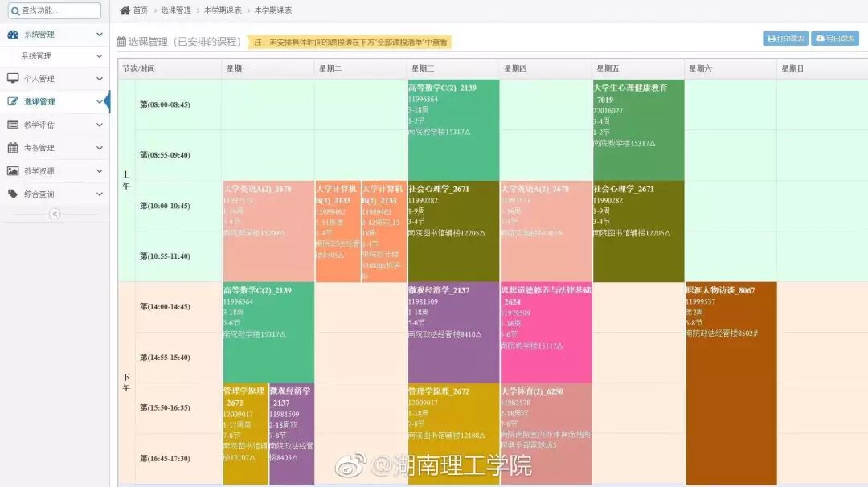The image size is (868, 487).
Task: Click the tag icon beside 综合查询
Action: [x=13, y=194]
